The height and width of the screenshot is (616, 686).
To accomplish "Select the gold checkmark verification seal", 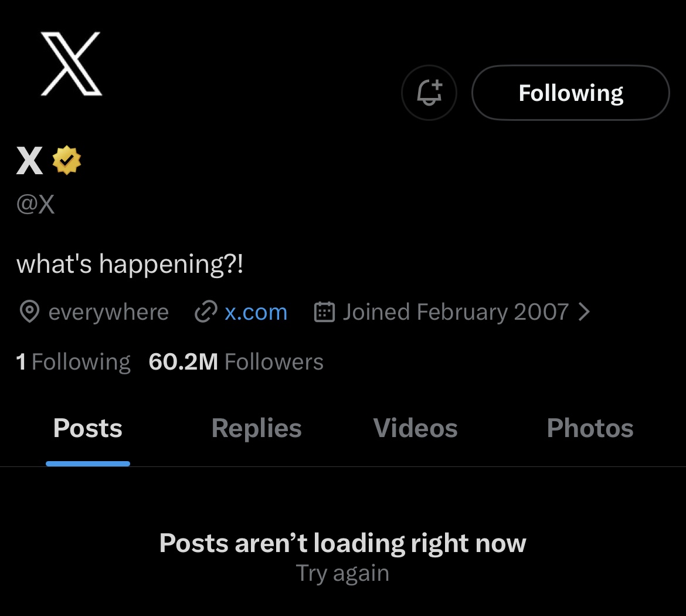I will [66, 159].
